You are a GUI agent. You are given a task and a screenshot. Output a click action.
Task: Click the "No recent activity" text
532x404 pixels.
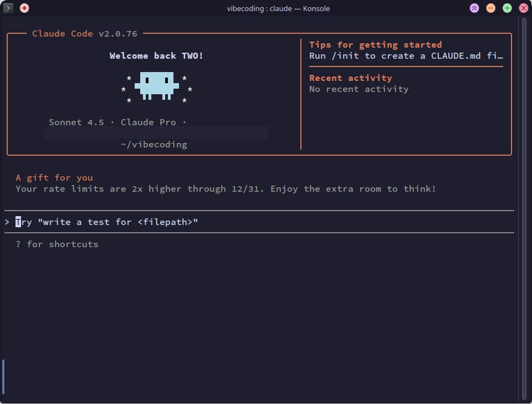(x=359, y=89)
